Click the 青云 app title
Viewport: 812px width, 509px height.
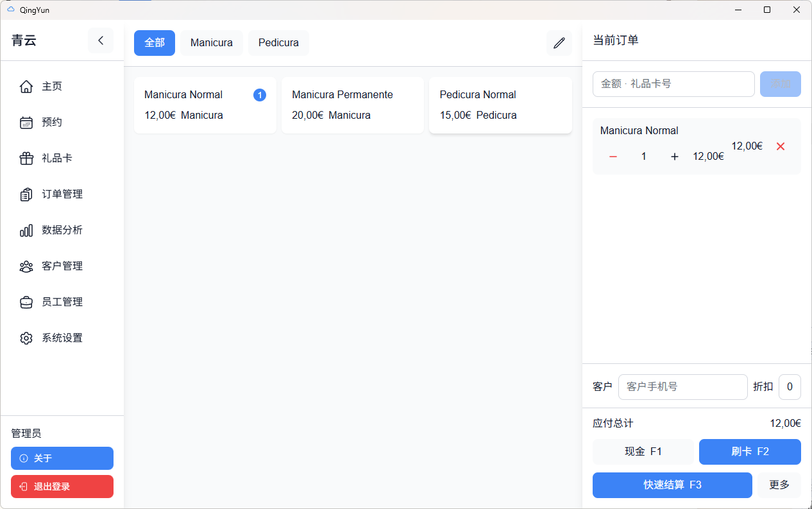pos(24,40)
